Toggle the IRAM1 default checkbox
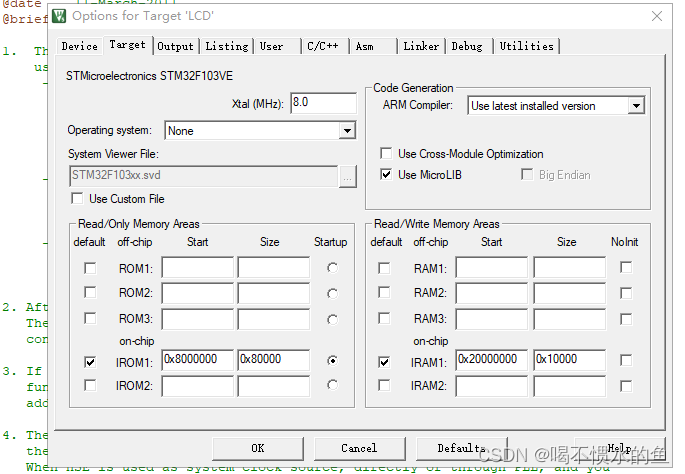The width and height of the screenshot is (685, 474). 384,362
